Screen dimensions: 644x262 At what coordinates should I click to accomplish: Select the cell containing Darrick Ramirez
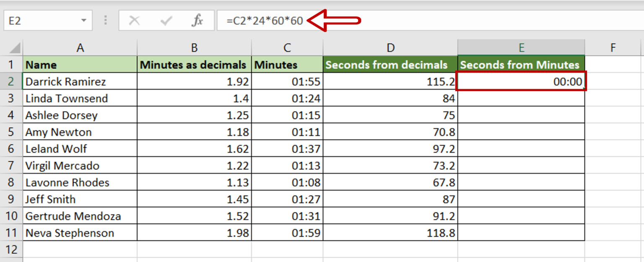(80, 81)
